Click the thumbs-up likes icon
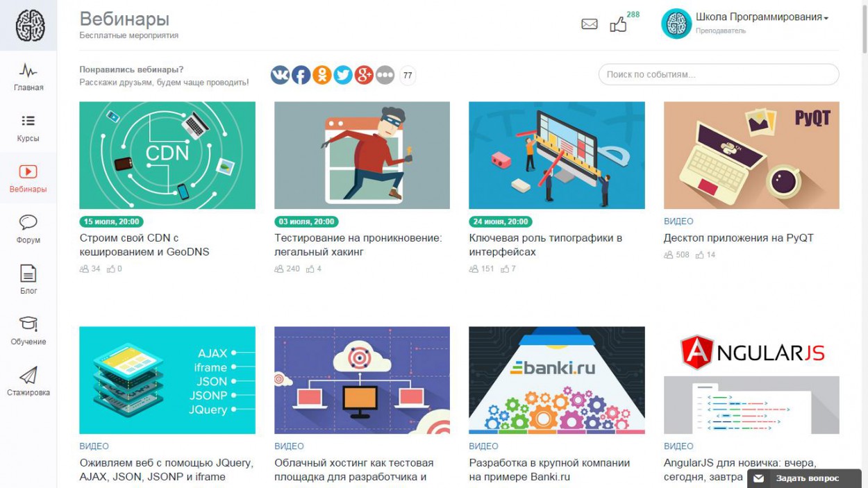 (x=618, y=24)
